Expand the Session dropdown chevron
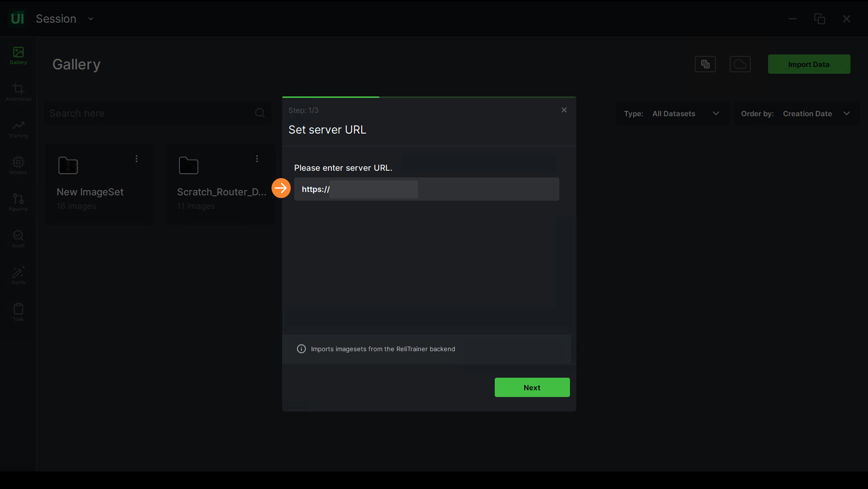 pyautogui.click(x=91, y=19)
